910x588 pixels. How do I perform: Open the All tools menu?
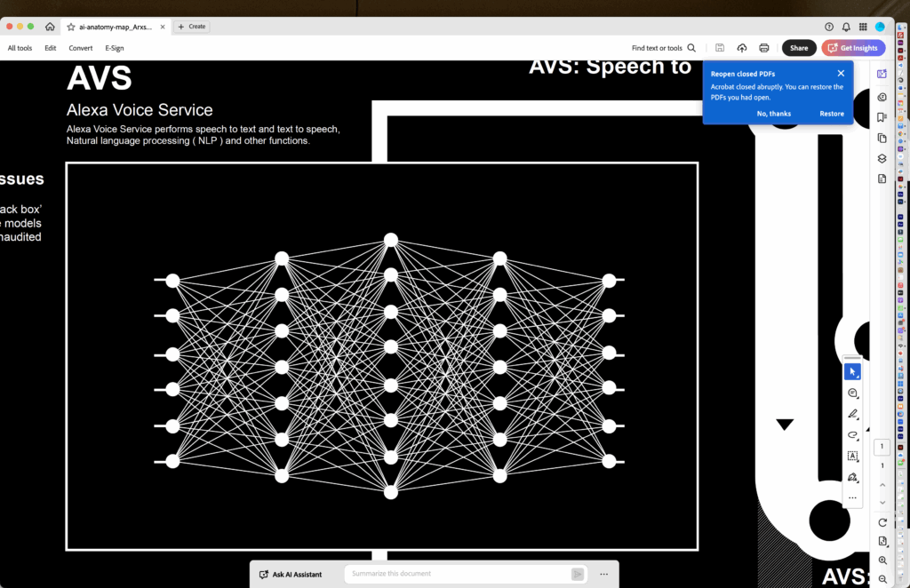coord(20,48)
